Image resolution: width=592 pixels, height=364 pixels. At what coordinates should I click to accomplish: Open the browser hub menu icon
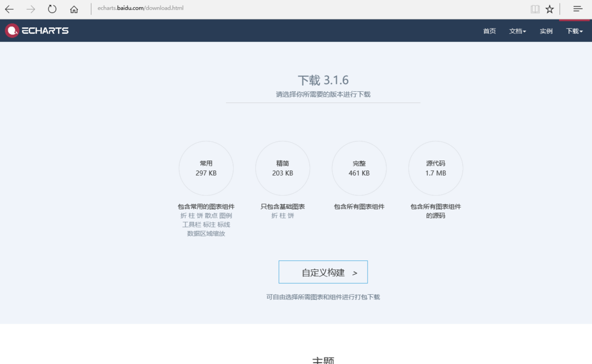(578, 9)
